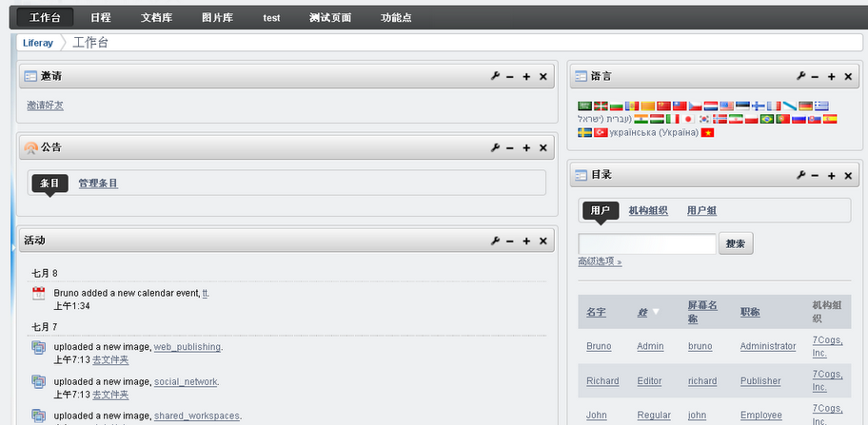Viewport: 868px width, 425px height.
Task: Maximize the 活动 portlet with plus icon
Action: click(x=526, y=241)
